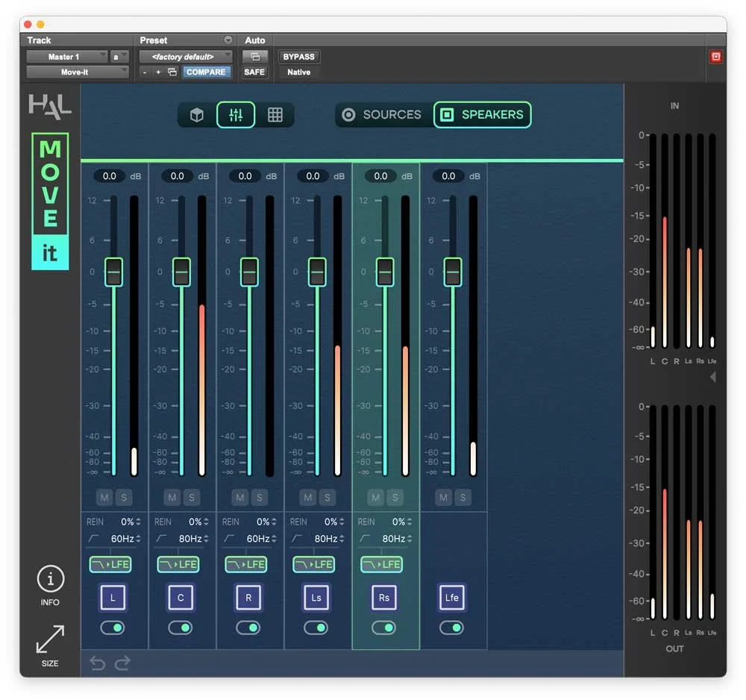The image size is (746, 700).
Task: Click the previous preset minus button
Action: pyautogui.click(x=145, y=72)
